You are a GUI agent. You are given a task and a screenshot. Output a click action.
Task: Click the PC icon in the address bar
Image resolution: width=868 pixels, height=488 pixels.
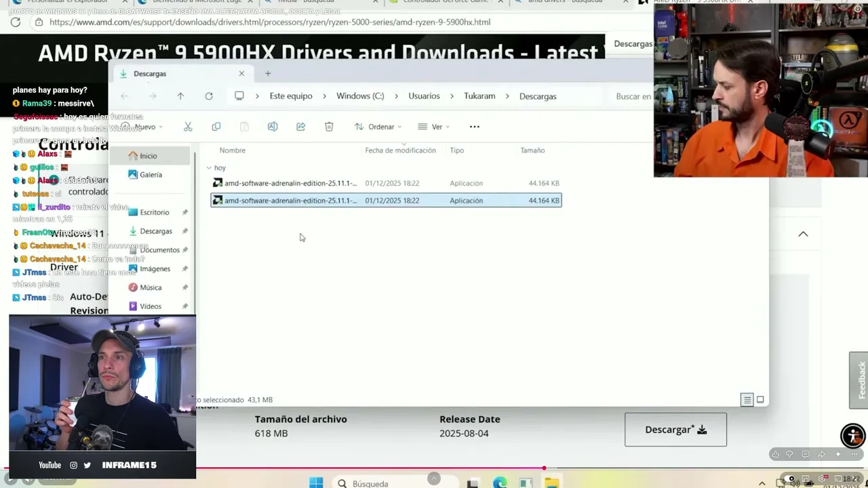tap(239, 96)
